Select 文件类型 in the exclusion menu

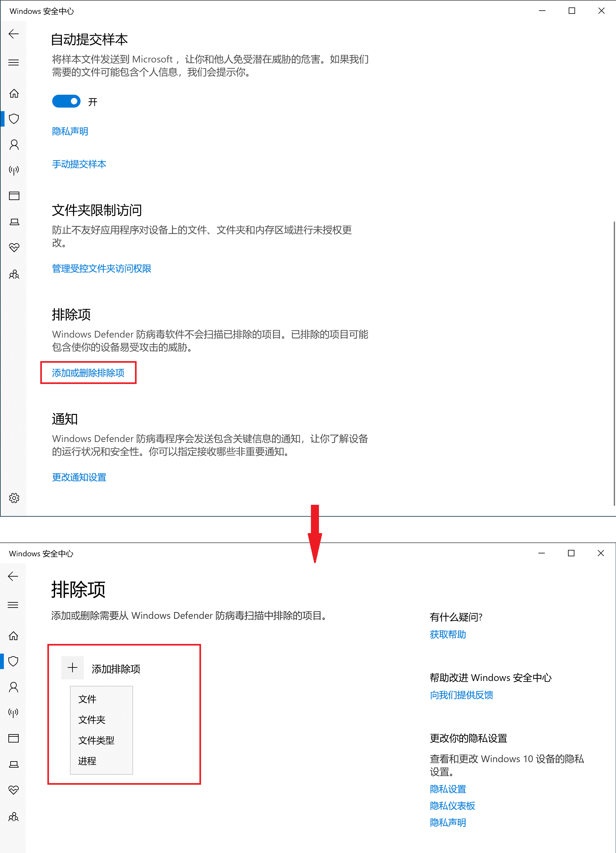point(96,740)
